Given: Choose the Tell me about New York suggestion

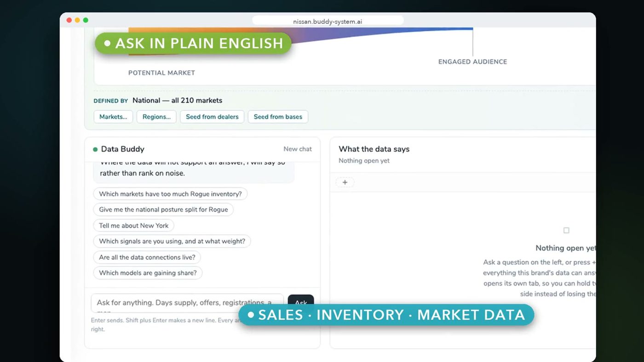Looking at the screenshot, I should pyautogui.click(x=134, y=226).
